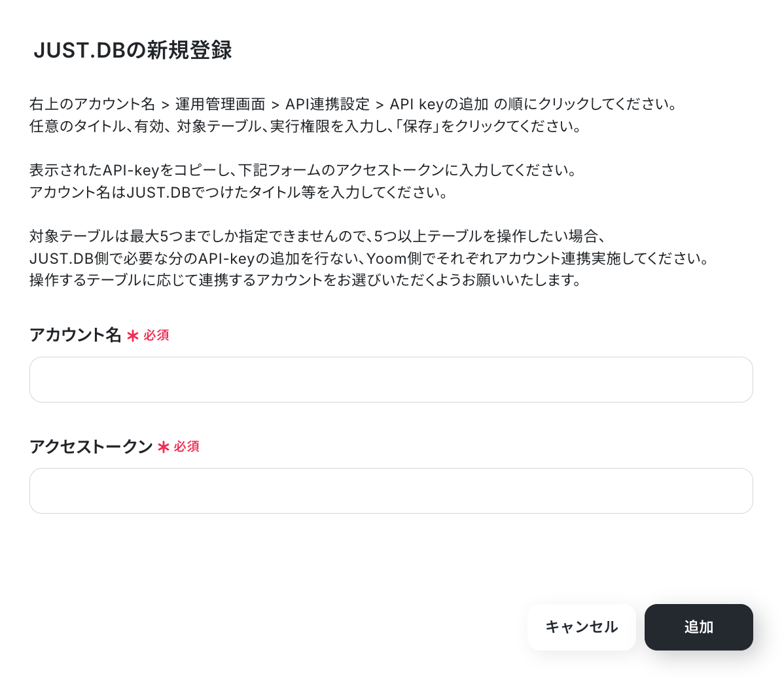Click the API連携設定 text in instructions

point(327,104)
